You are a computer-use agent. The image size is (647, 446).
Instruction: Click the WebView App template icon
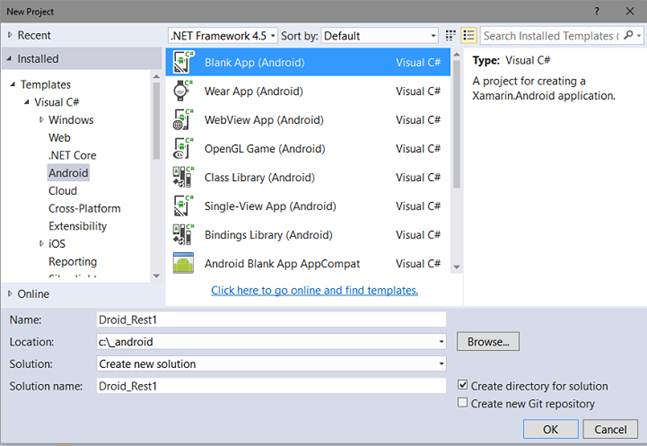click(x=183, y=120)
